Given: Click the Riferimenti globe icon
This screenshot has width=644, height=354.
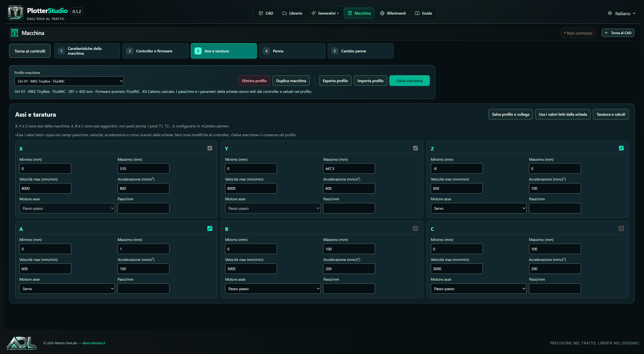Looking at the screenshot, I should point(382,13).
